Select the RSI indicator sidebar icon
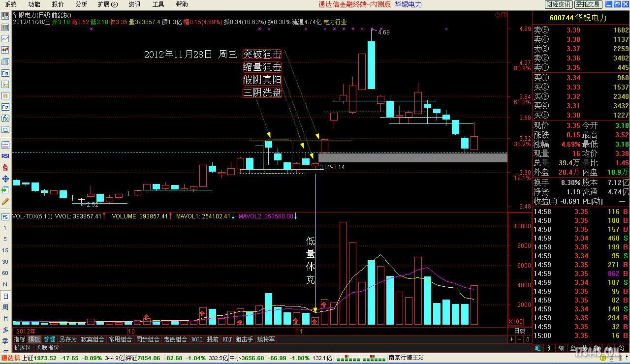This screenshot has width=630, height=364. coord(5,156)
